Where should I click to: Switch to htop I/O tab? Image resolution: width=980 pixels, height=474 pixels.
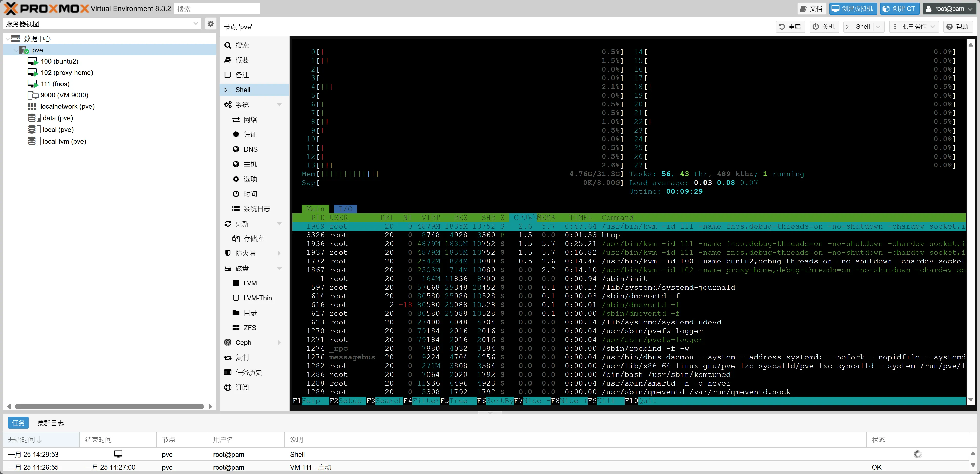[x=345, y=209]
